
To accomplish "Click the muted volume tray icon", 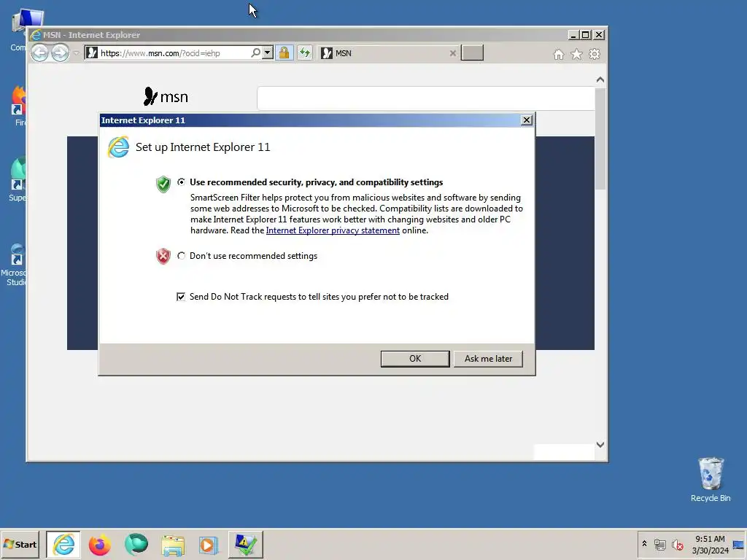I will pos(677,544).
